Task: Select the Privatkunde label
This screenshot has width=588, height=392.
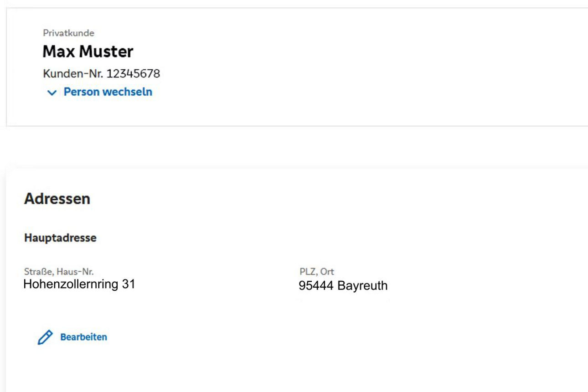Action: click(x=68, y=33)
